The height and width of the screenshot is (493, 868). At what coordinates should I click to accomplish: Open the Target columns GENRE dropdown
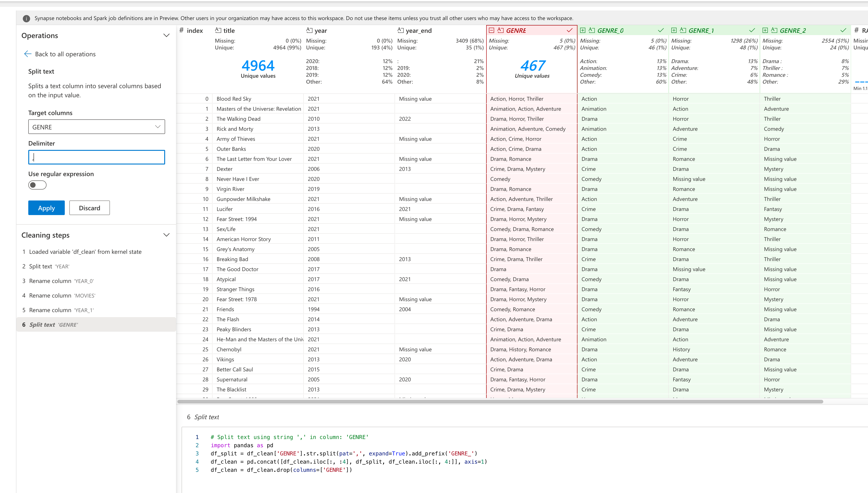pos(97,127)
